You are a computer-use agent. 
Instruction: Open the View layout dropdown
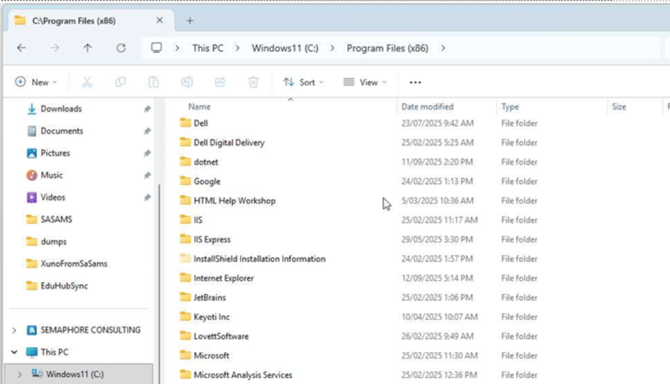(x=365, y=82)
